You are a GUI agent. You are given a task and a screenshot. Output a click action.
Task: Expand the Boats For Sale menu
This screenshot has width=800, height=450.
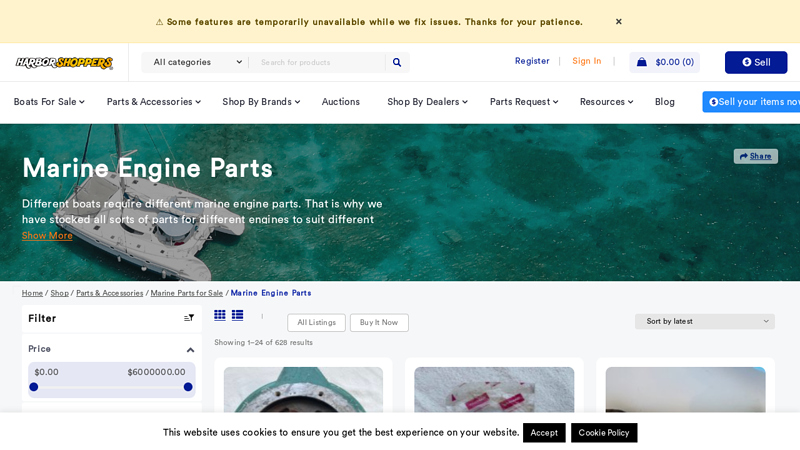coord(49,102)
